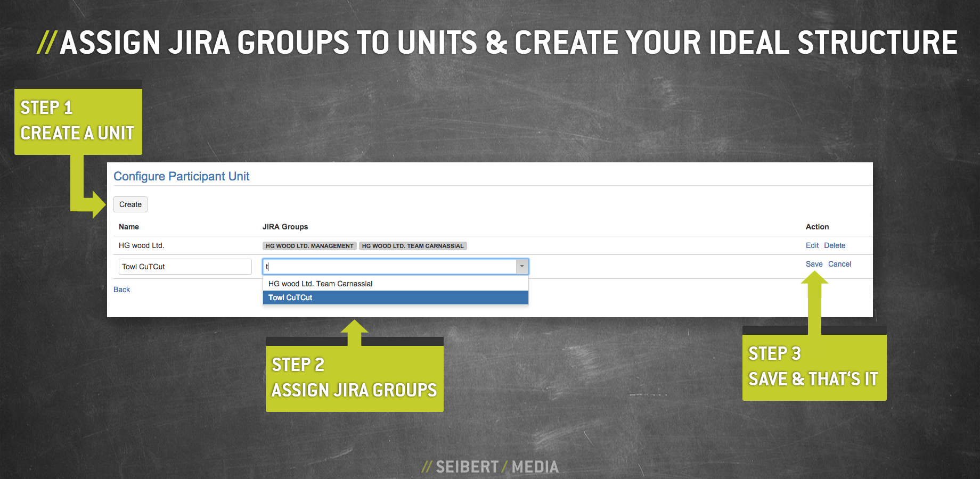Click the 'Action' column header
The image size is (980, 479).
point(817,227)
